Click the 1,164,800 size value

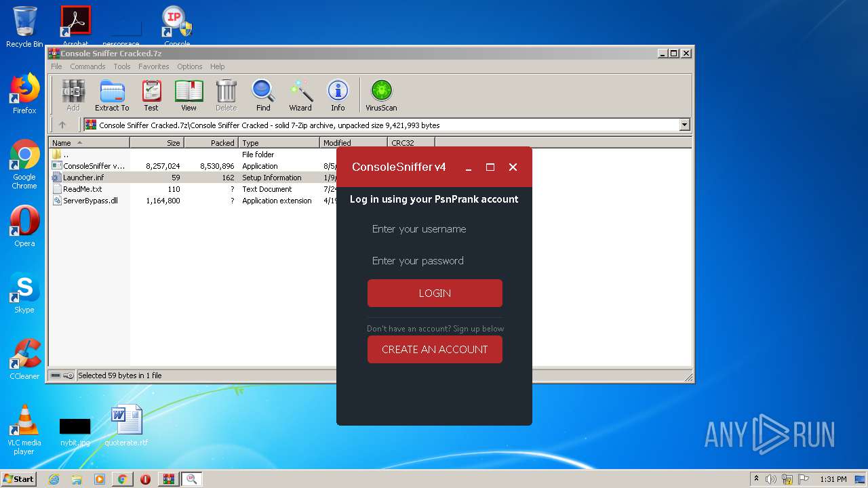pos(163,201)
